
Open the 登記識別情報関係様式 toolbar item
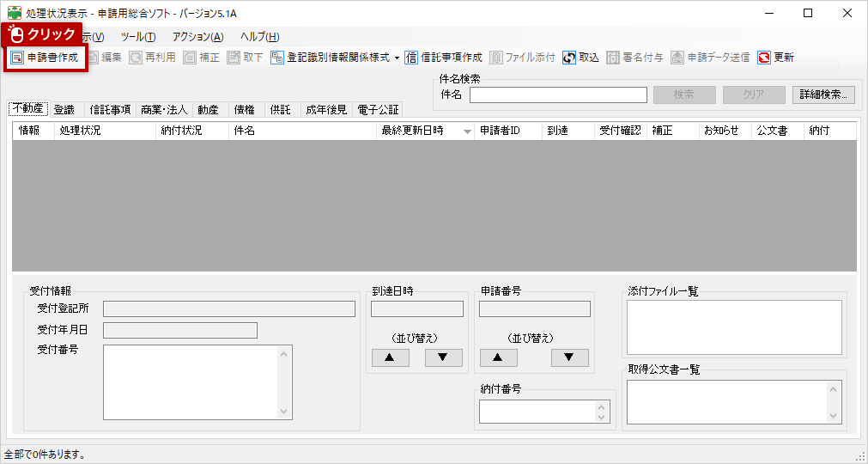[x=331, y=58]
